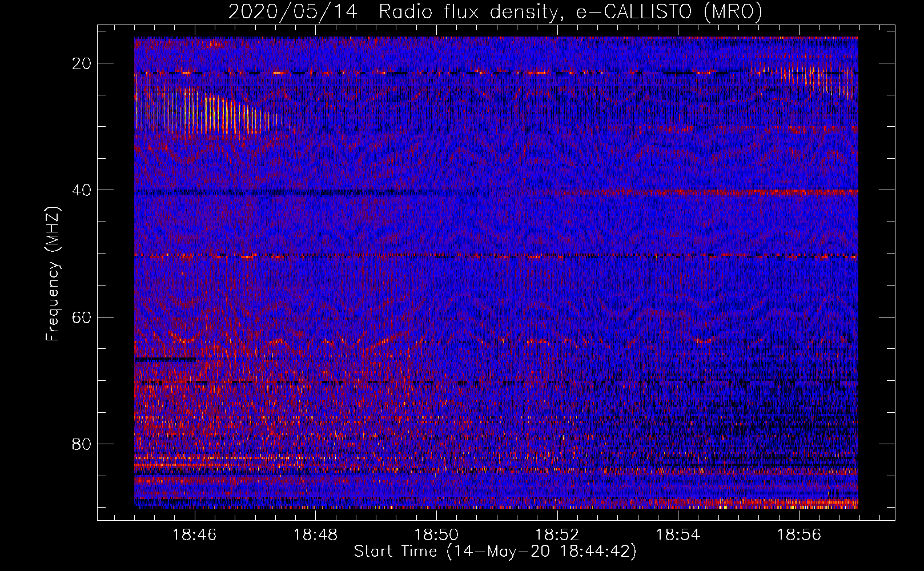924x571 pixels.
Task: Click the 18:50 time tick label
Action: (x=437, y=535)
